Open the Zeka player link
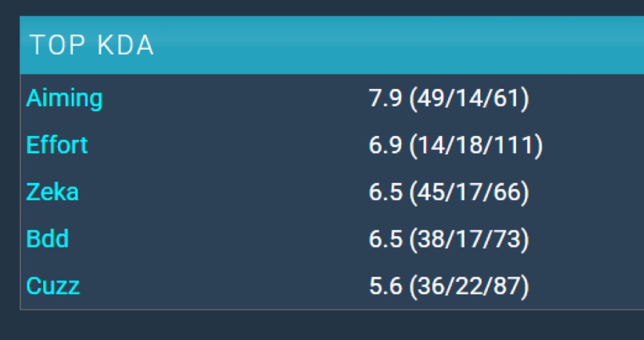The image size is (644, 340). tap(52, 192)
